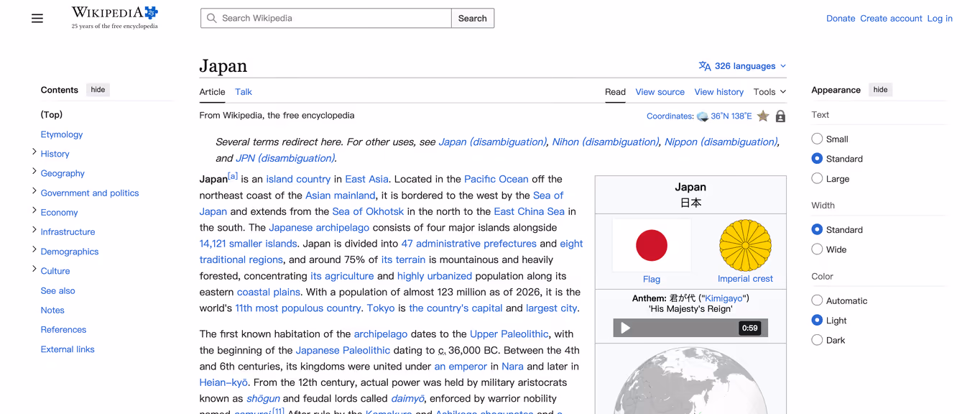Open the hamburger main menu

click(37, 19)
